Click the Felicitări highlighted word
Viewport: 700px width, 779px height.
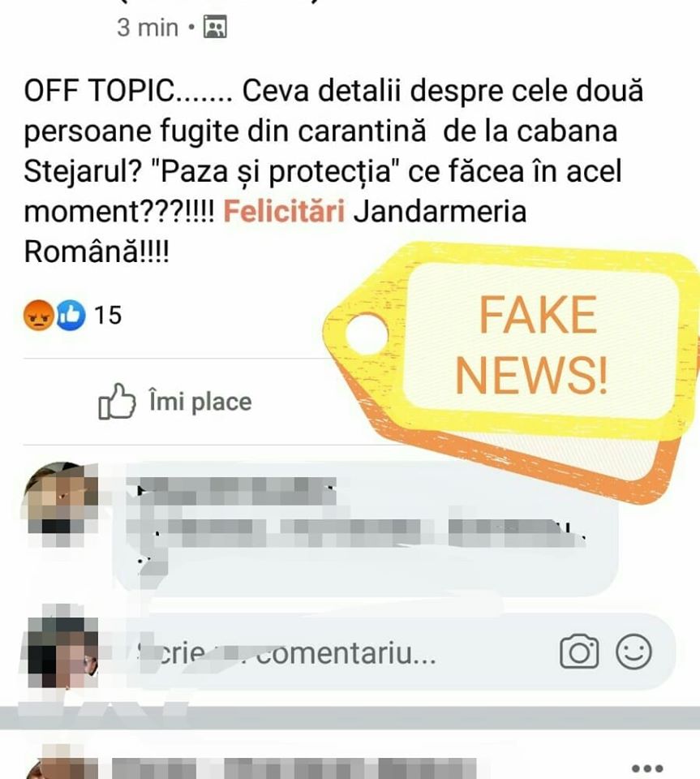pyautogui.click(x=284, y=212)
